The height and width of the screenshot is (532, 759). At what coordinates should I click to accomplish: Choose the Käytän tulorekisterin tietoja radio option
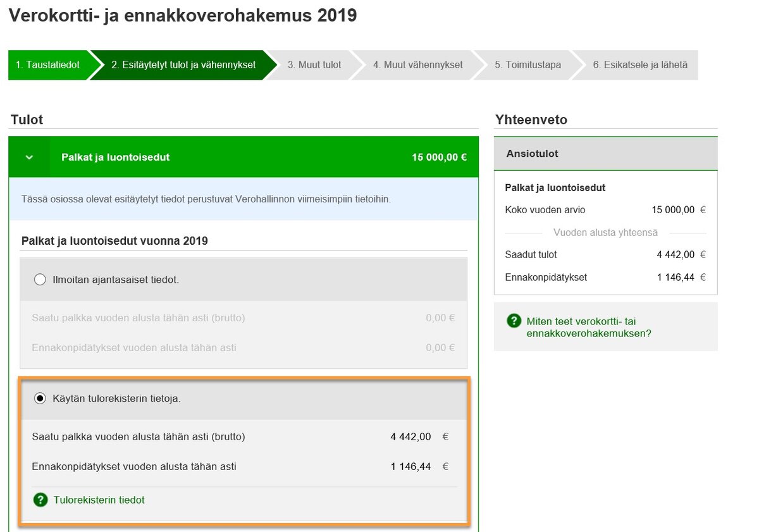click(x=40, y=399)
